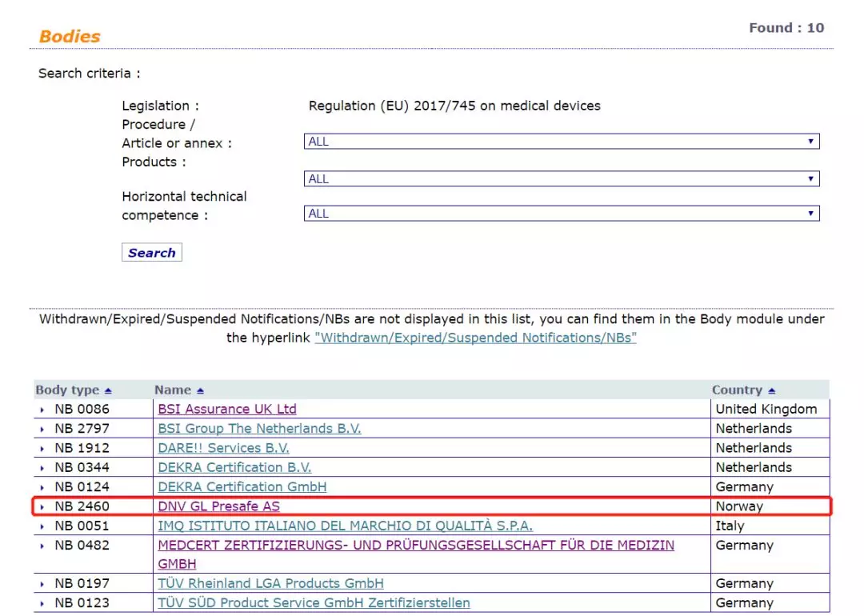Expand the NB 0051 row arrow
Screen dimensions: 864x616
(x=42, y=526)
